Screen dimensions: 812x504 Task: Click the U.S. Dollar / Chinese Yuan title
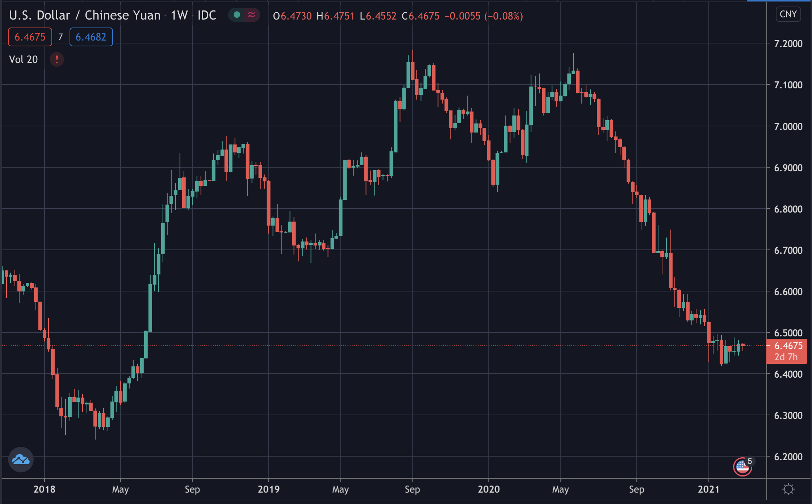point(85,15)
